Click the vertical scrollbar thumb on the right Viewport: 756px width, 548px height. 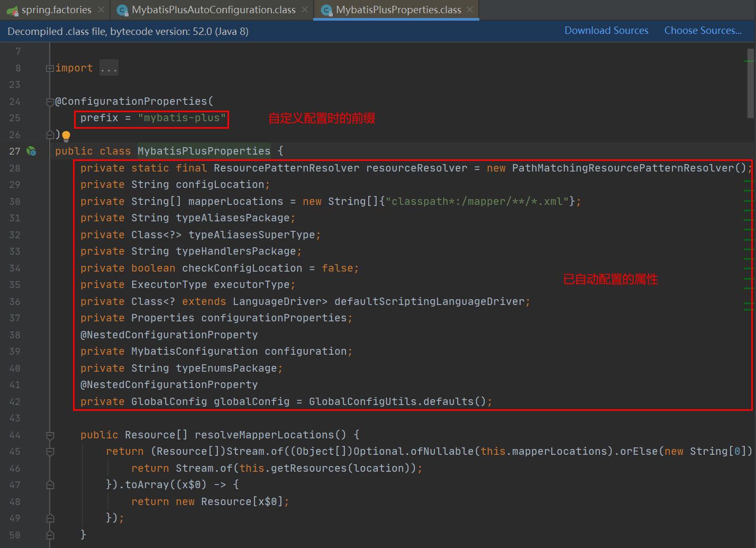click(x=750, y=83)
